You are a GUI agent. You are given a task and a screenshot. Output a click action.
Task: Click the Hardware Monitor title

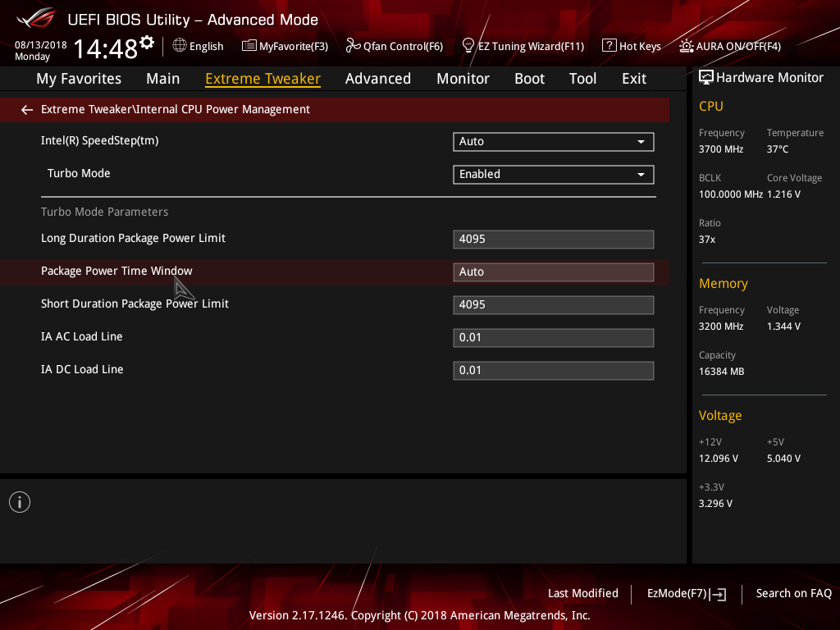(x=769, y=78)
